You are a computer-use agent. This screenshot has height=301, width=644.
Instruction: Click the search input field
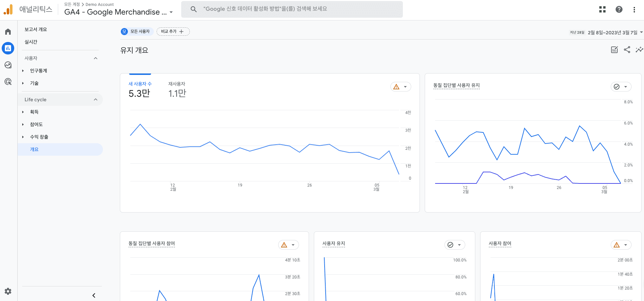(x=292, y=9)
